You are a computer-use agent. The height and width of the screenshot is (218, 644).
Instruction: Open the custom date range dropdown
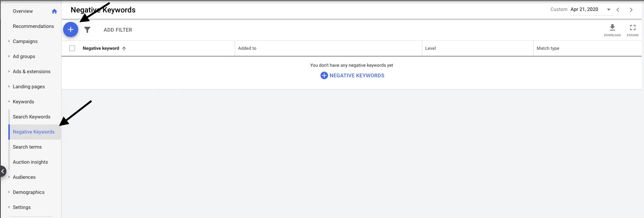pos(609,10)
